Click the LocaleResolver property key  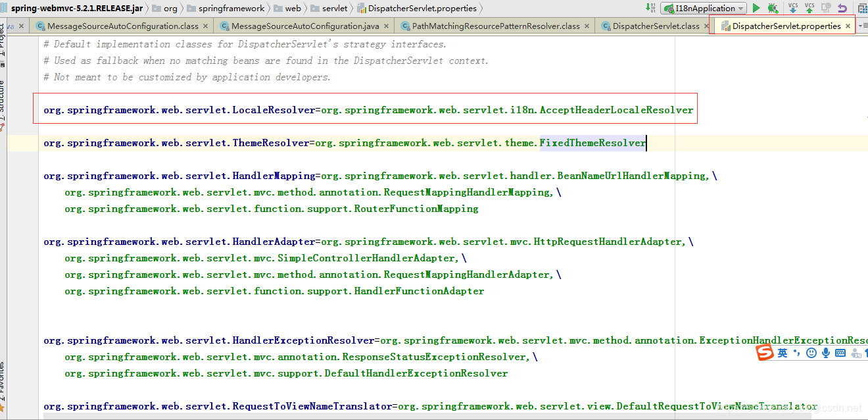point(180,110)
